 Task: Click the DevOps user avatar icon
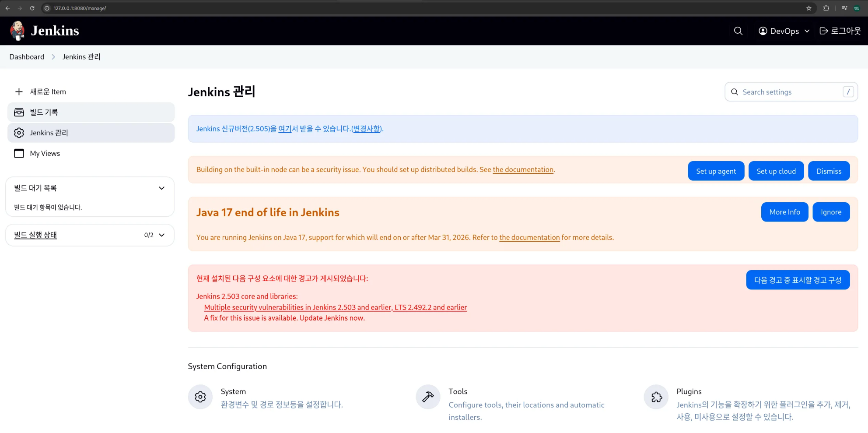[763, 31]
